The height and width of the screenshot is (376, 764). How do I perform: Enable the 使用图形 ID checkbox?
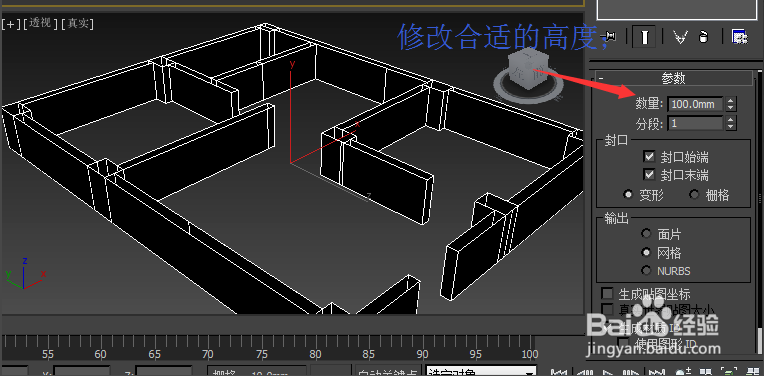[x=623, y=342]
